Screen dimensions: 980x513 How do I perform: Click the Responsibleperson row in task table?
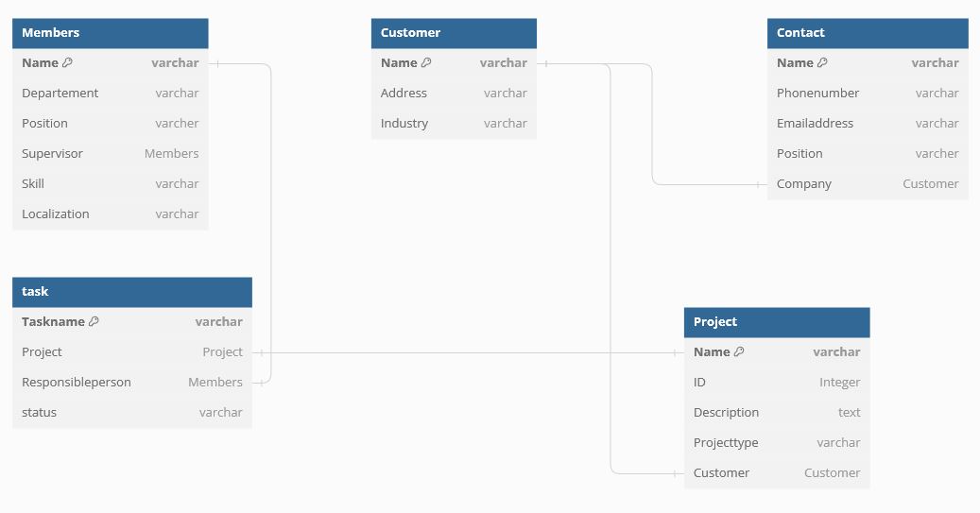(132, 383)
